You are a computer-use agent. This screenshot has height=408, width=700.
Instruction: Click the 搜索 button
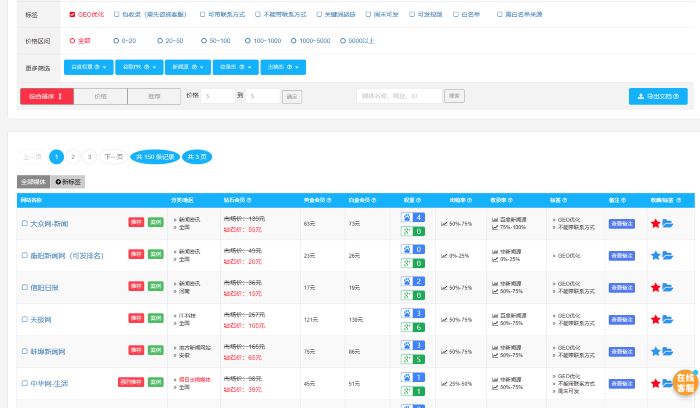click(454, 96)
